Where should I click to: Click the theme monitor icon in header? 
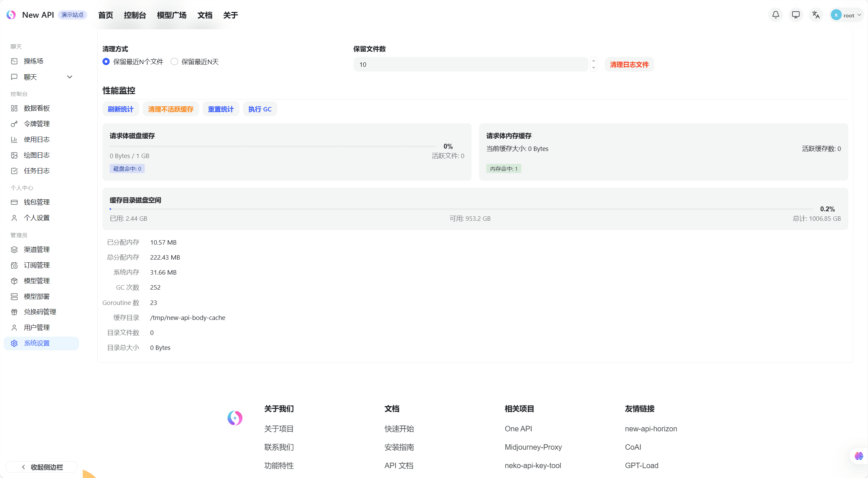point(795,15)
